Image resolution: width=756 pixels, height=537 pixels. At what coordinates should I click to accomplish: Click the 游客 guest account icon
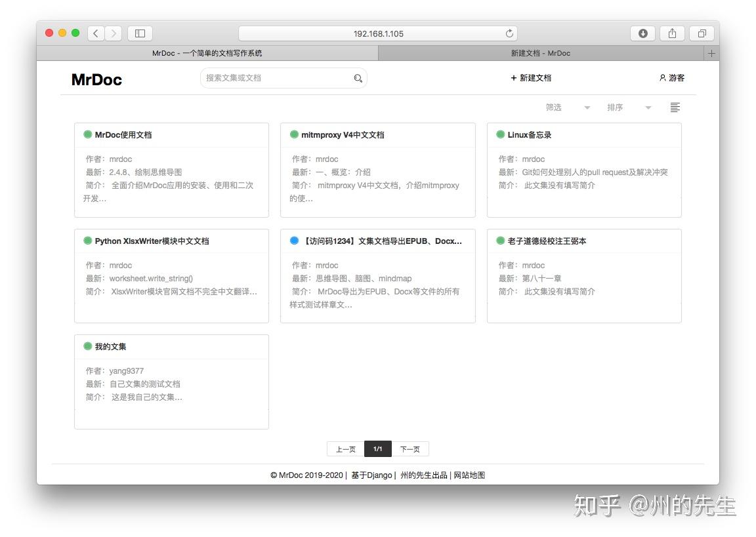click(x=663, y=77)
